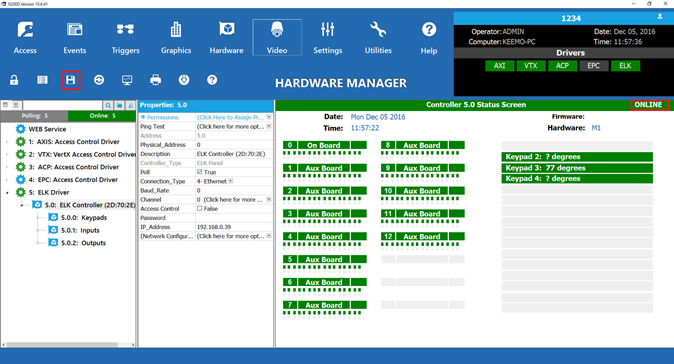This screenshot has width=674, height=364.
Task: Click the Polling: 5 status tab
Action: point(34,116)
